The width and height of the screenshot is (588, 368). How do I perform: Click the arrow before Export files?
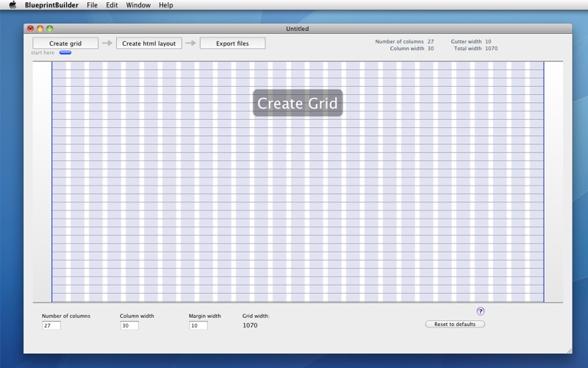click(190, 43)
